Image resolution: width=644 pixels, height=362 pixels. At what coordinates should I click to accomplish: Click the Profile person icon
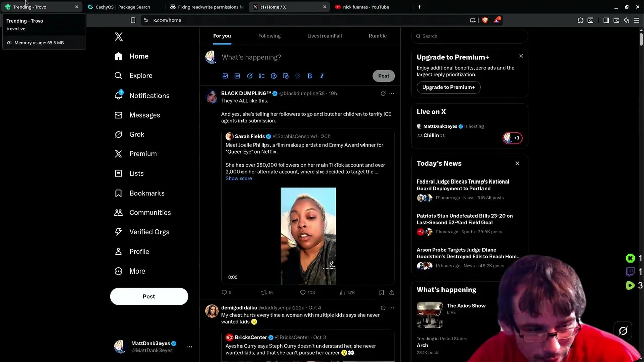(118, 251)
